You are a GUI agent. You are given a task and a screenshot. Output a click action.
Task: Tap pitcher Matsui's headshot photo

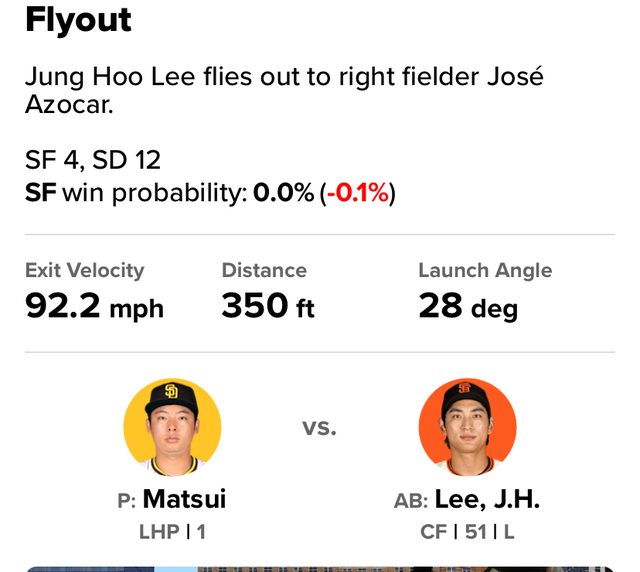[172, 427]
